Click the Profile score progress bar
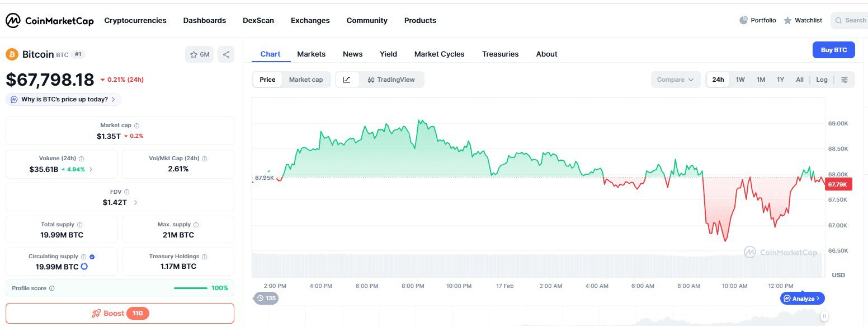 (x=190, y=288)
